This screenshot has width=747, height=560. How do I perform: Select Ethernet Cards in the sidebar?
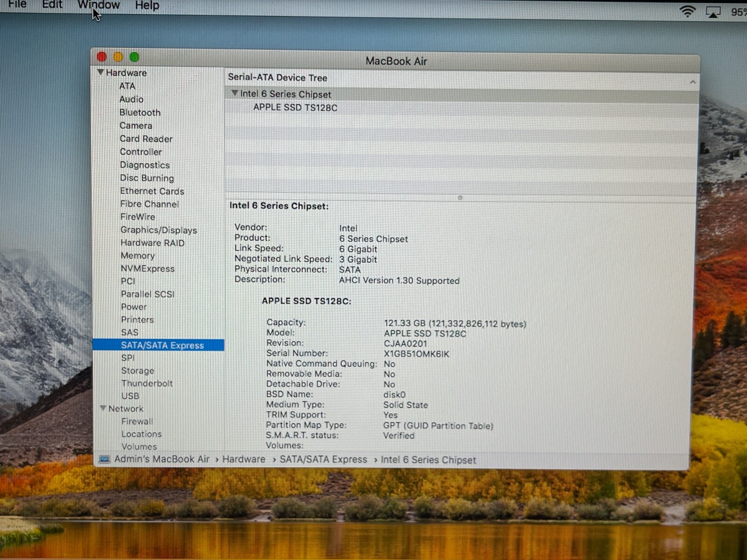point(152,191)
